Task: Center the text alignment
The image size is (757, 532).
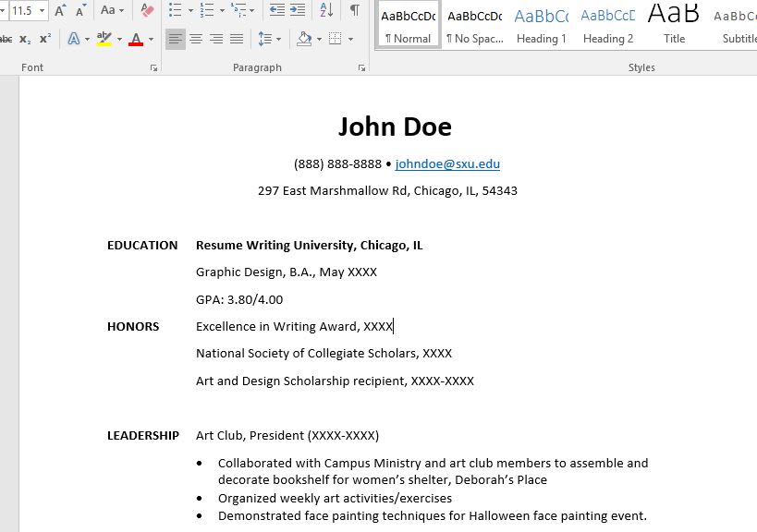Action: point(196,39)
